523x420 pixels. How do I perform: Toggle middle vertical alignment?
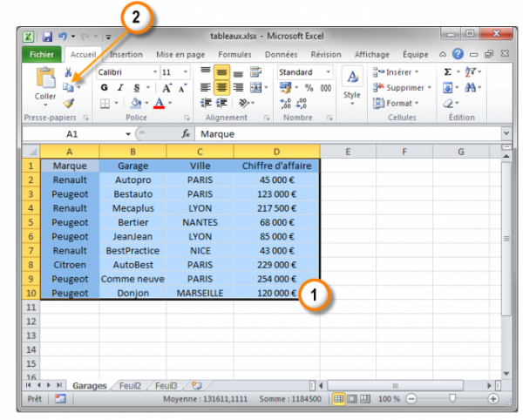221,72
